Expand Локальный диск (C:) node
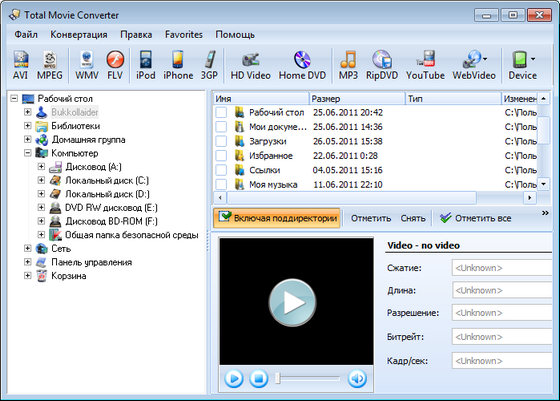The width and height of the screenshot is (560, 401). pyautogui.click(x=41, y=180)
